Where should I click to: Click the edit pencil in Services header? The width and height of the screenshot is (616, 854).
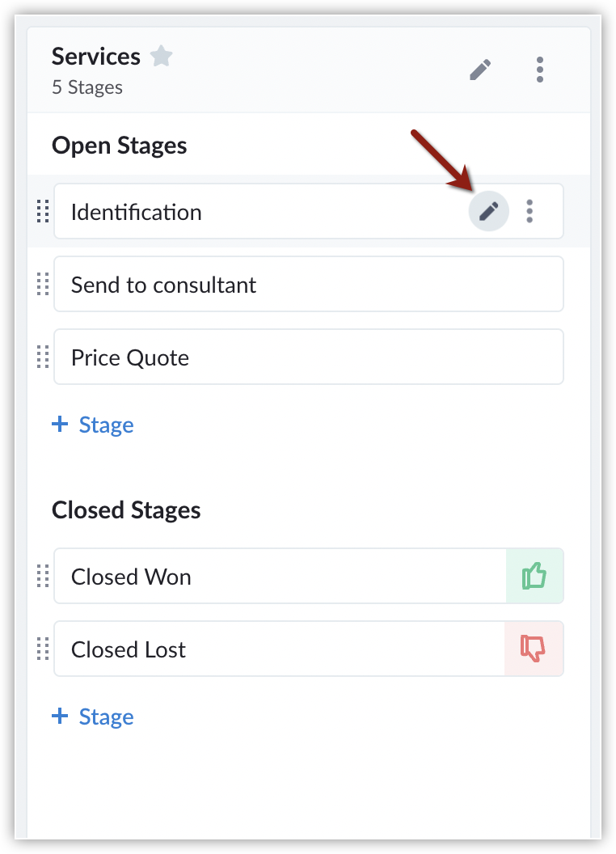480,70
